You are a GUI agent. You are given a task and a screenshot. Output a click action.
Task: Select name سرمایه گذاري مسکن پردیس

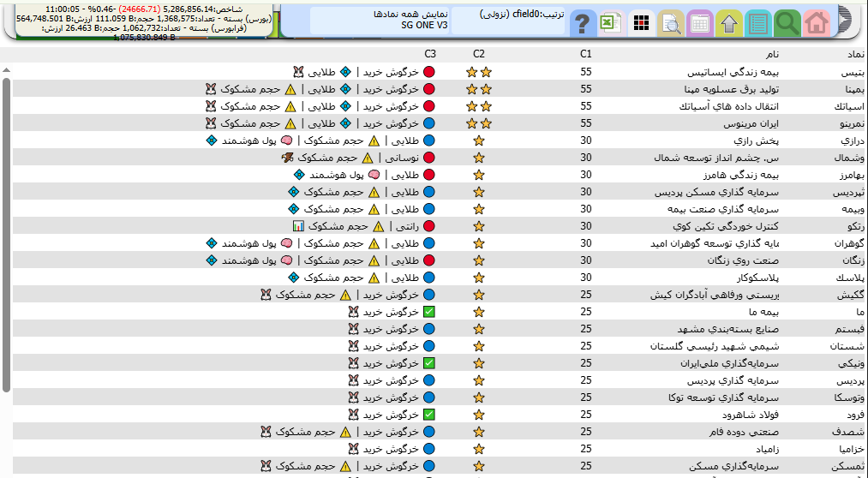(717, 192)
